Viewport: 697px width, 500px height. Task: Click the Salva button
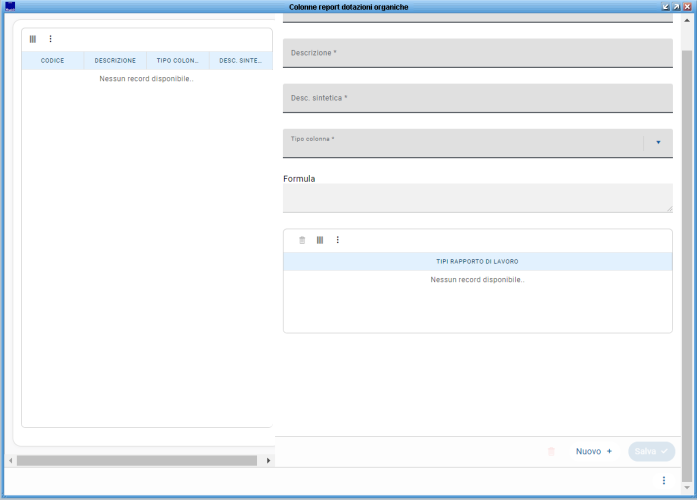(x=651, y=451)
